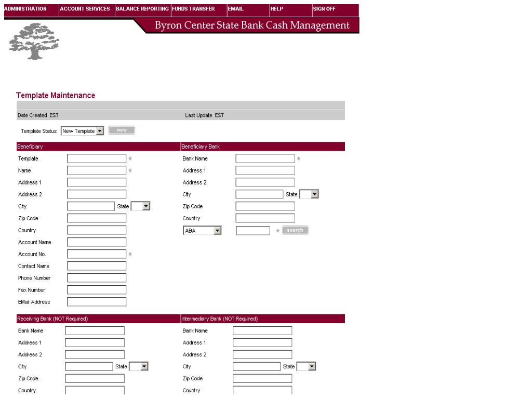Viewport: 532px width, 399px height.
Task: Click the Receiving Bank Zip Code field
Action: click(95, 378)
